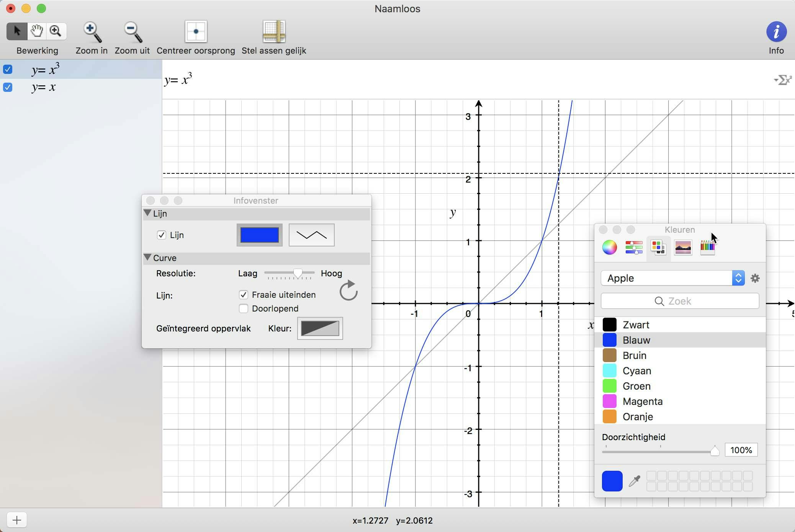Disable Fraaie uiteinden checkbox
This screenshot has width=795, height=532.
(x=244, y=295)
